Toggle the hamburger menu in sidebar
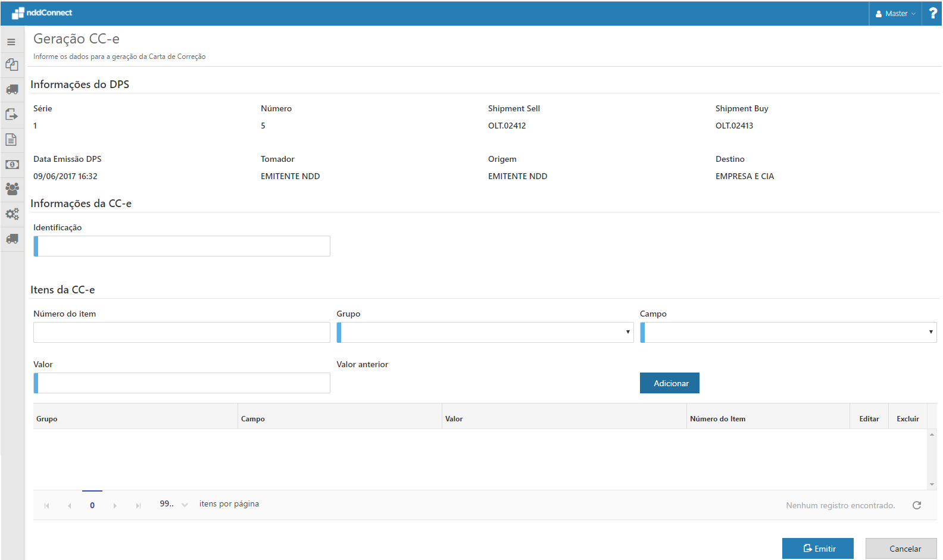Image resolution: width=943 pixels, height=560 pixels. (x=11, y=42)
